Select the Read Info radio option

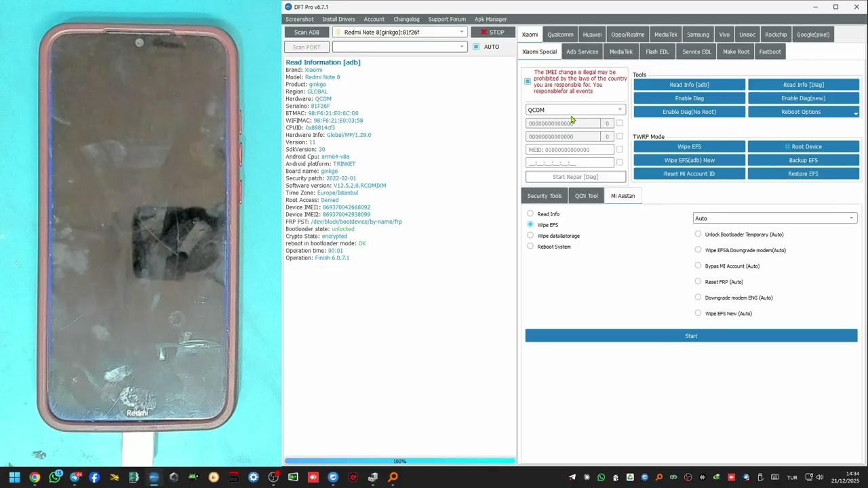pos(530,214)
